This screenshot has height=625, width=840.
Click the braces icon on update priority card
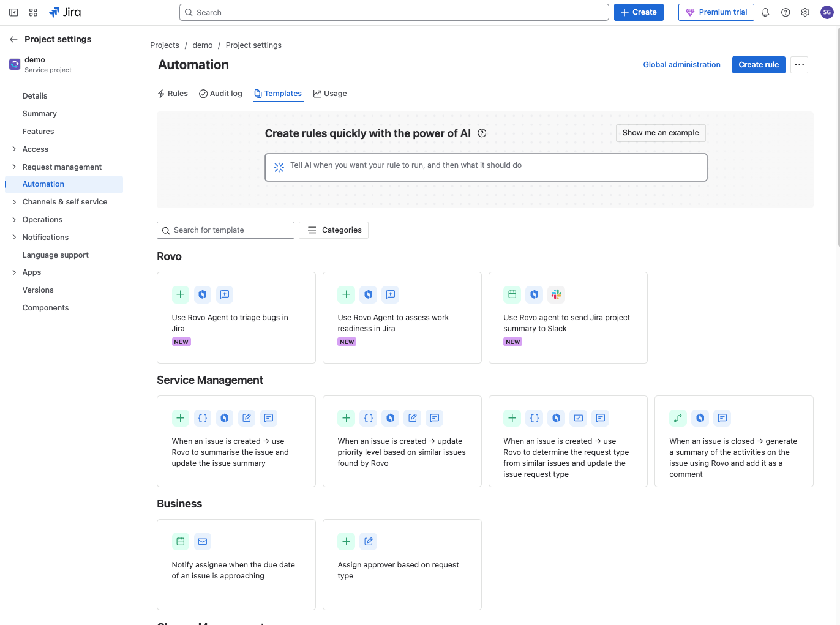[369, 418]
